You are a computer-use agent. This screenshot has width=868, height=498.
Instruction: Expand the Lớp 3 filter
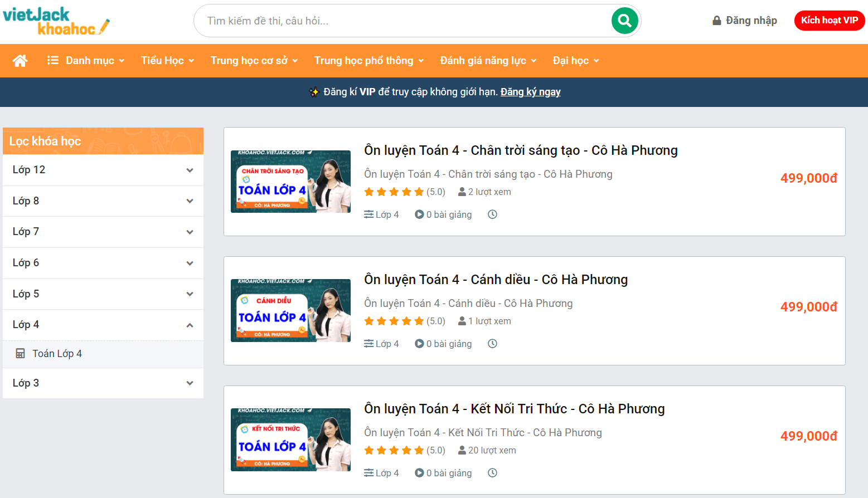click(x=103, y=383)
